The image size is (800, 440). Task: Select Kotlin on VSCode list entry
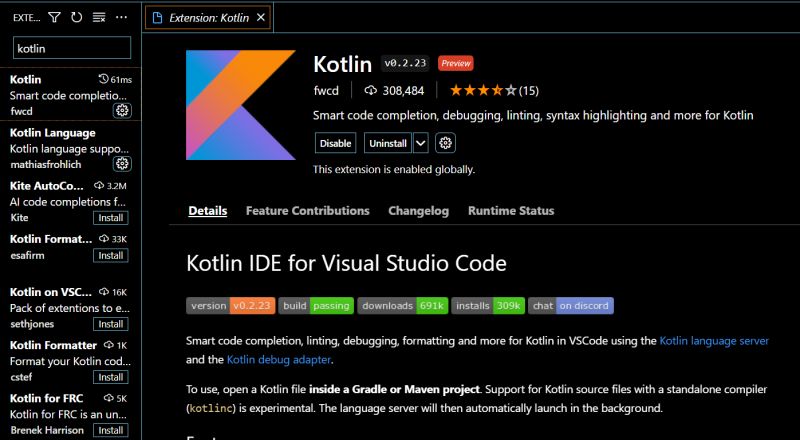[x=70, y=307]
